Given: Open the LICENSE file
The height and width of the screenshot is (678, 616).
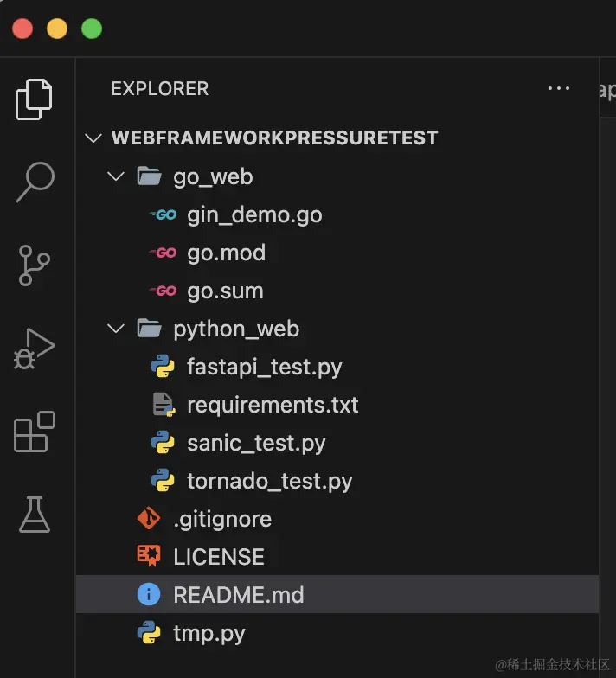Looking at the screenshot, I should (218, 557).
